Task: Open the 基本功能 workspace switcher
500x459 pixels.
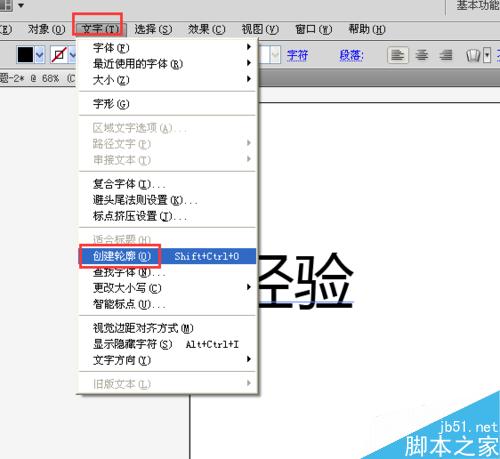Action: [477, 5]
